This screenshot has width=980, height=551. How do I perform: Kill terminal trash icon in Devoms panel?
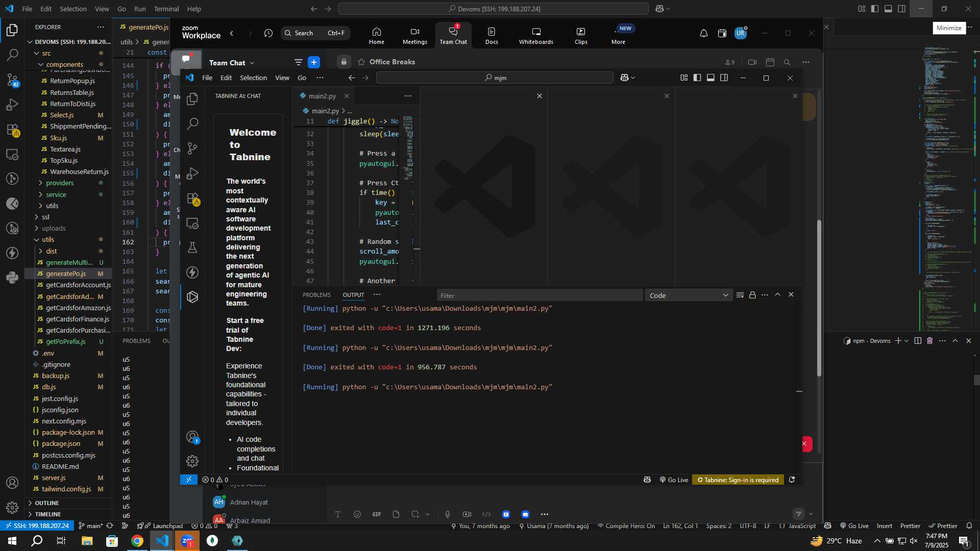point(930,341)
